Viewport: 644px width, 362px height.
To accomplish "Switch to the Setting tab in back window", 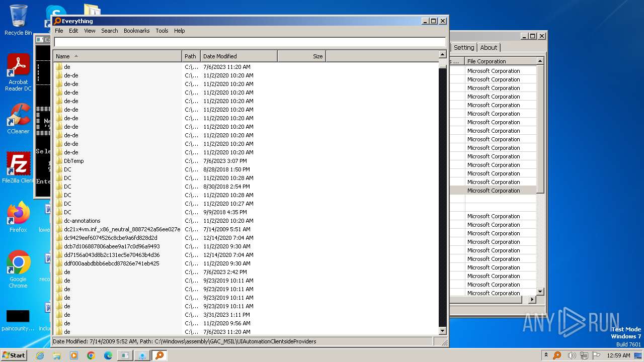I will click(x=463, y=47).
